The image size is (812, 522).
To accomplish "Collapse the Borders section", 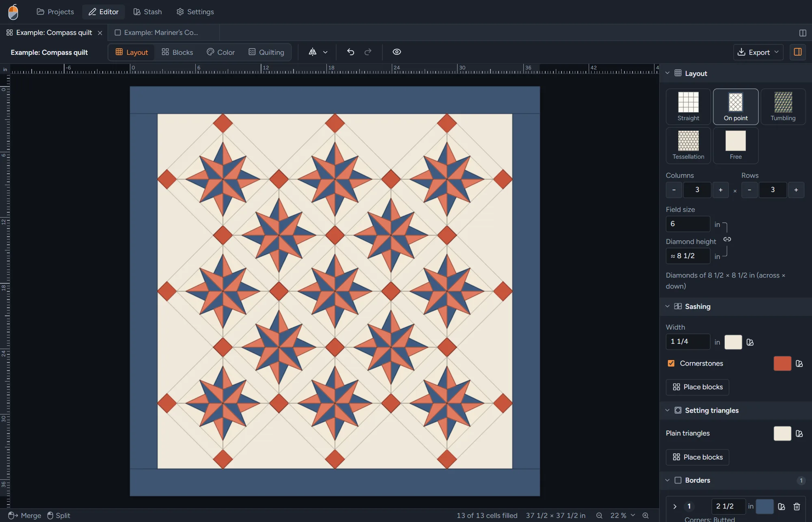I will point(667,480).
